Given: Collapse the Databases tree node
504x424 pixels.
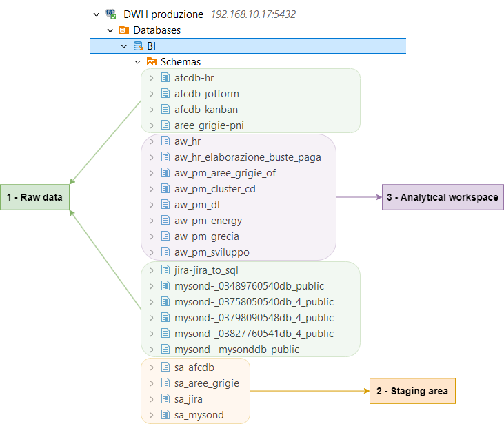Looking at the screenshot, I should [110, 30].
